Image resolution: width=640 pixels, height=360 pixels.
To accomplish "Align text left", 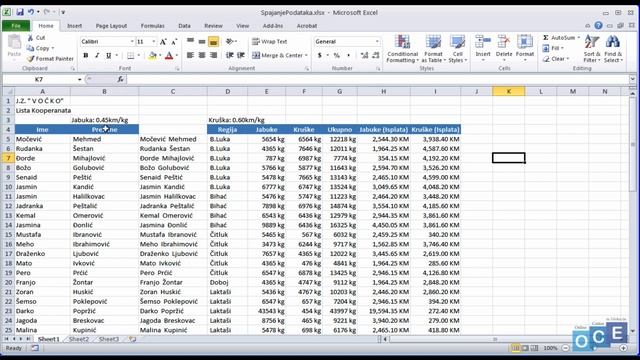I will [190, 55].
